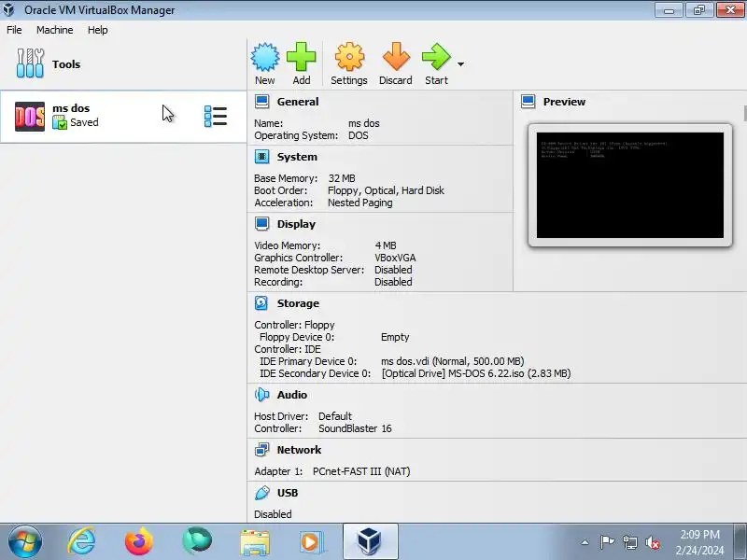
Task: Show hidden system tray icons arrow
Action: (x=585, y=542)
